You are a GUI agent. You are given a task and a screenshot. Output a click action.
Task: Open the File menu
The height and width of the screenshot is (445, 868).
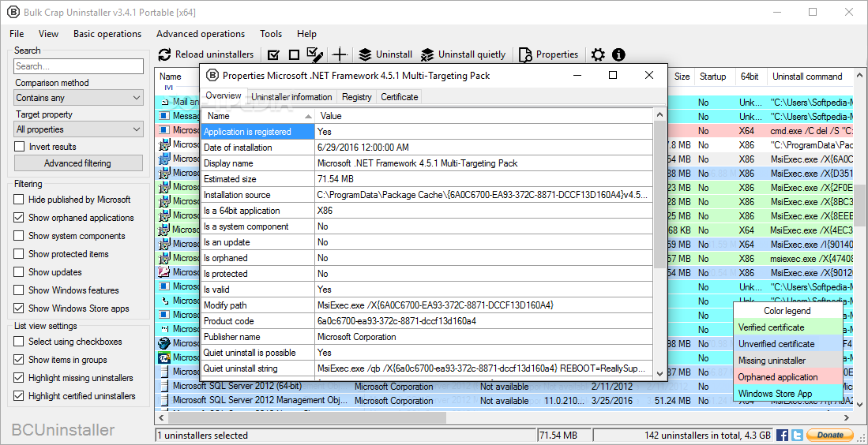click(x=17, y=34)
